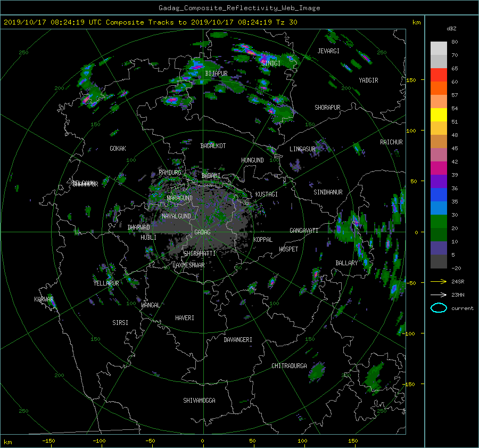Viewport: 479px width, 448px height.
Task: Click the DAVANGERI city label
Action: pos(238,340)
